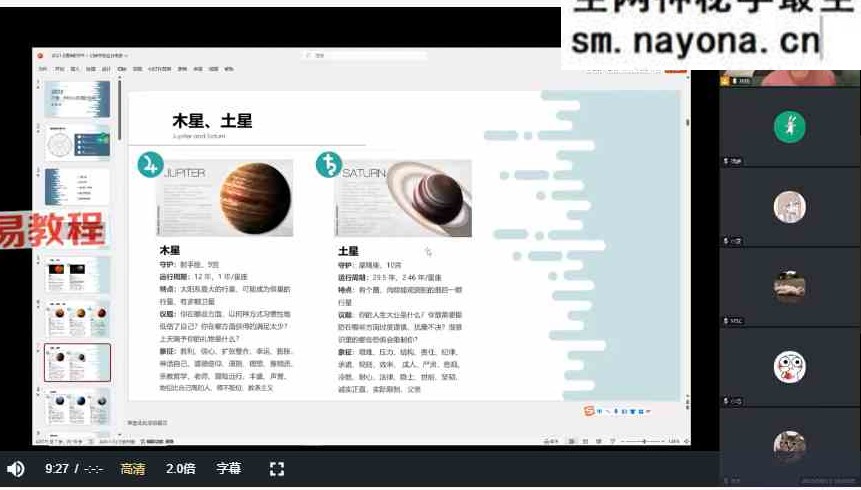This screenshot has width=861, height=490.
Task: Click the Sogou input method S logo
Action: click(x=589, y=411)
